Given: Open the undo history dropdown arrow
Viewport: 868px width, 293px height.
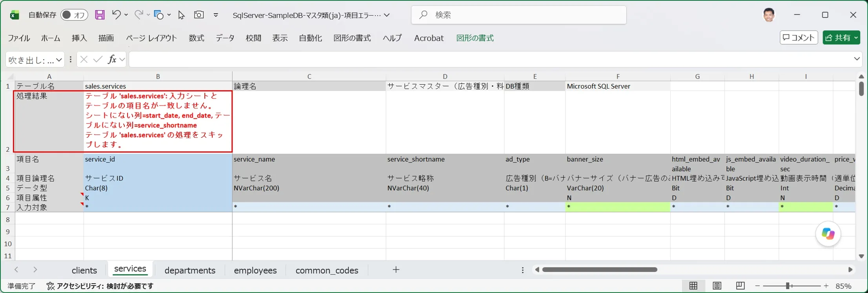Looking at the screenshot, I should tap(126, 15).
